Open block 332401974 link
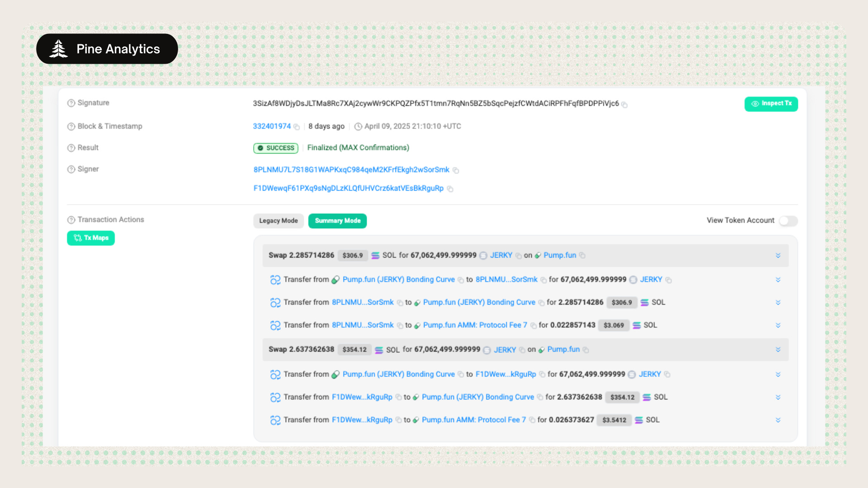 [x=272, y=126]
